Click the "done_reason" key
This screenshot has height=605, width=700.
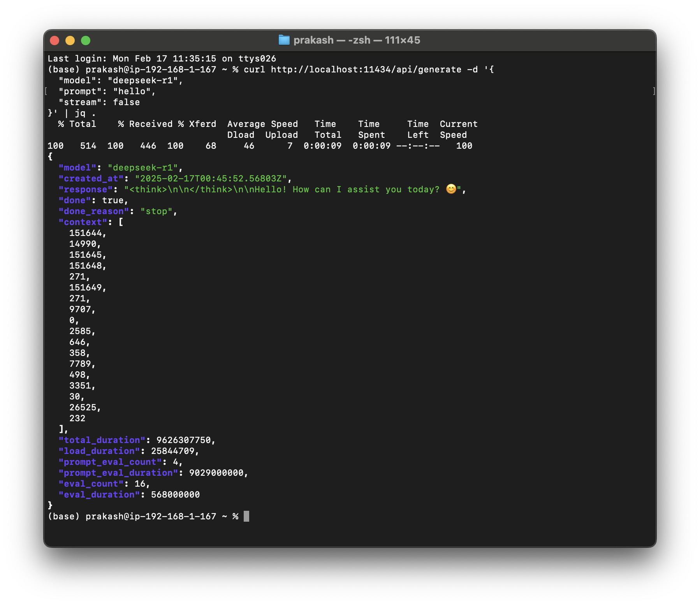click(x=93, y=211)
